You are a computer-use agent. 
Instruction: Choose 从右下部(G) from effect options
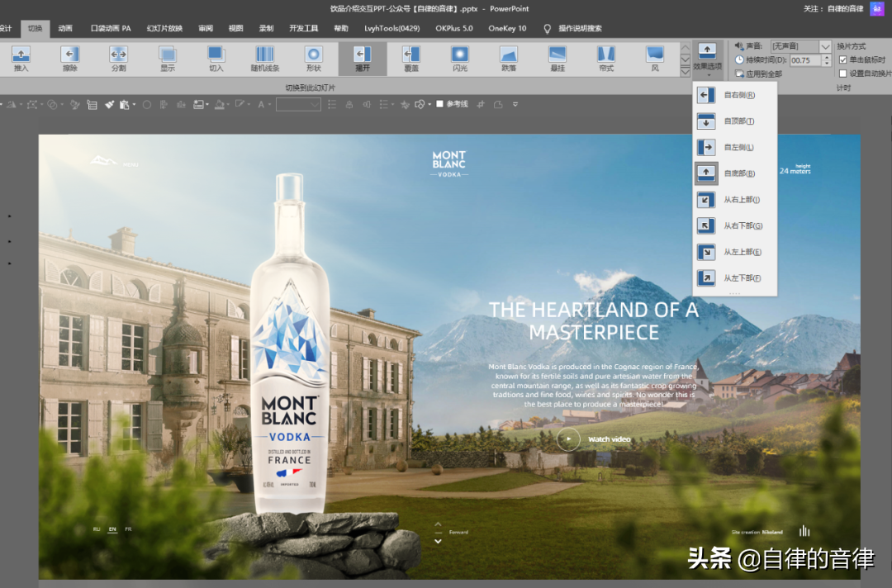point(734,225)
